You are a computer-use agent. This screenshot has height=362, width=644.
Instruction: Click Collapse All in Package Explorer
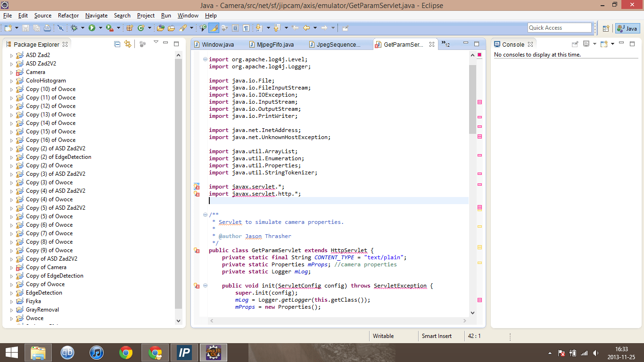pyautogui.click(x=117, y=43)
